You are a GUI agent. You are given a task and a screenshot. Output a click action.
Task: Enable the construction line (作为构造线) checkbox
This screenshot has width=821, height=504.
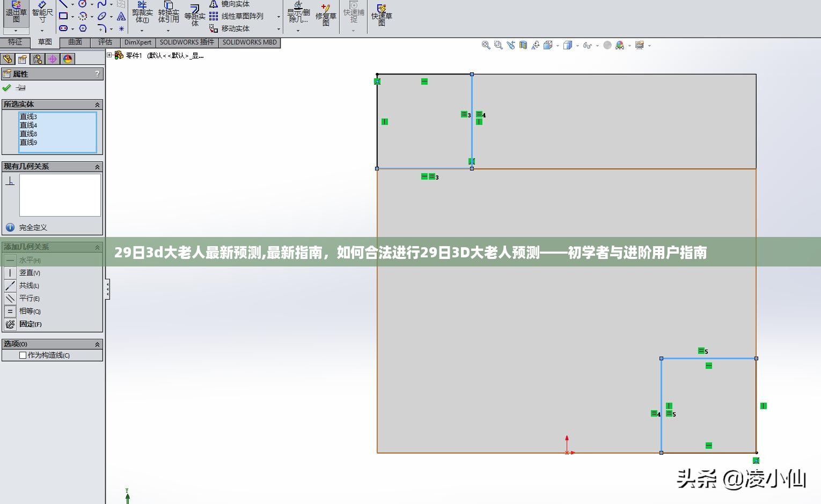coord(23,355)
